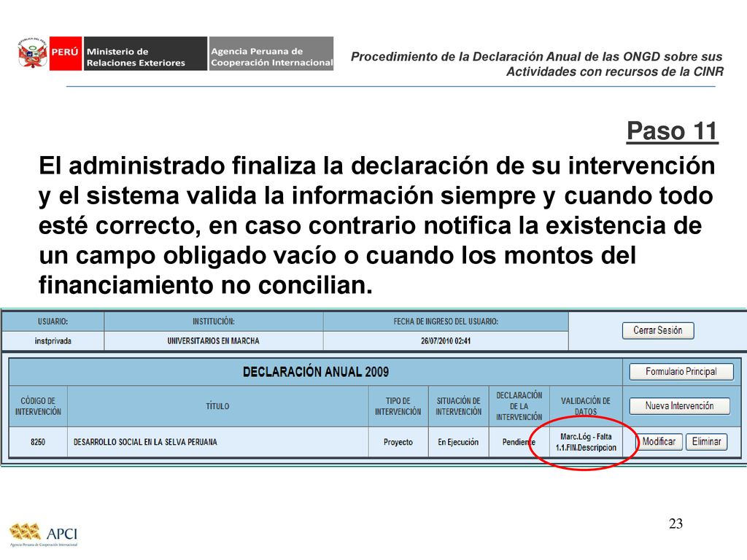Click the Pendiente declaration cell
The image size is (747, 560).
(x=519, y=442)
